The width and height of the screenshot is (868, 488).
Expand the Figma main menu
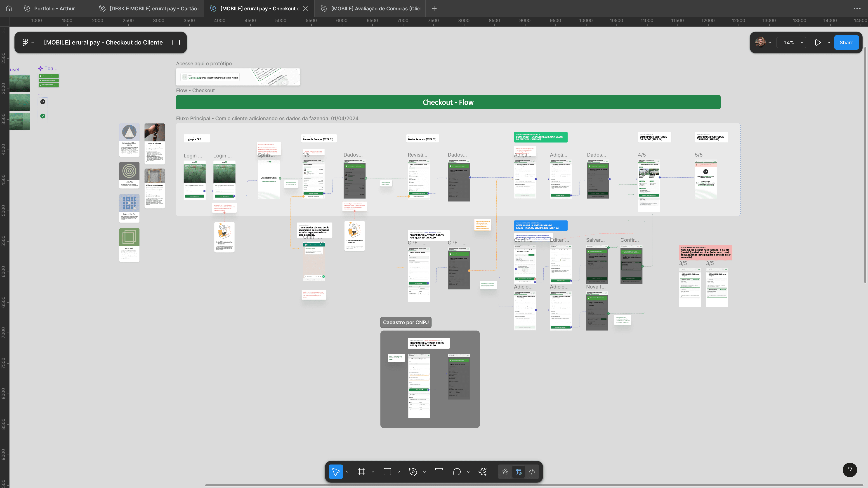(x=28, y=42)
